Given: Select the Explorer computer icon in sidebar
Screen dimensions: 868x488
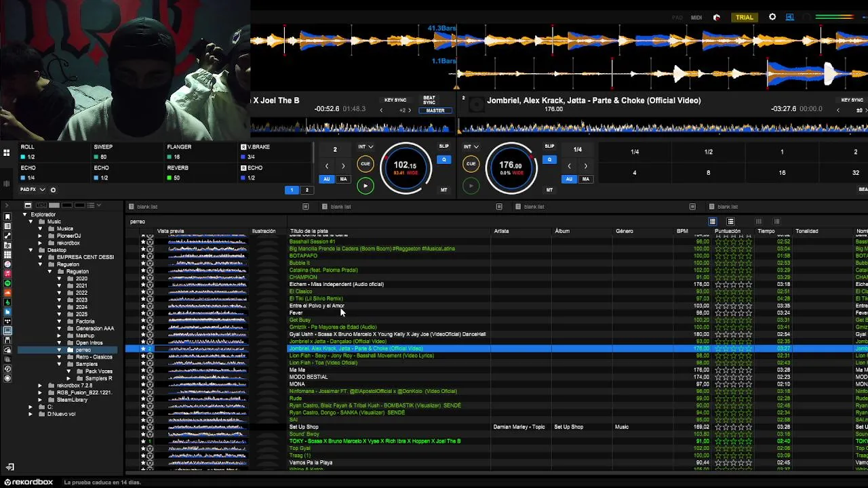Looking at the screenshot, I should tap(7, 330).
